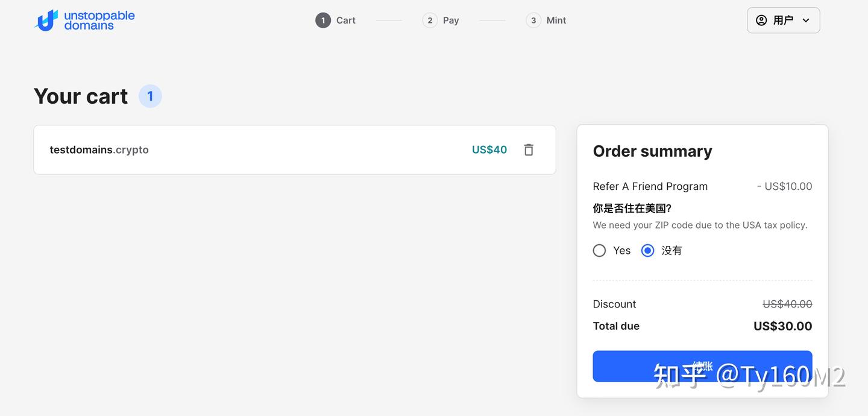Go to the Pay step label
This screenshot has width=868, height=416.
click(451, 20)
